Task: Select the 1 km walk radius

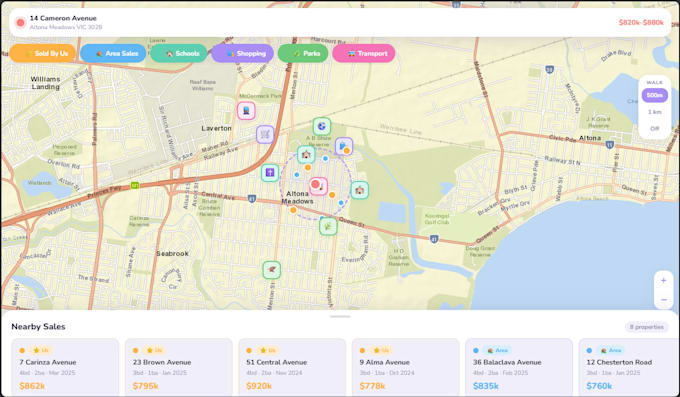Action: coord(654,112)
